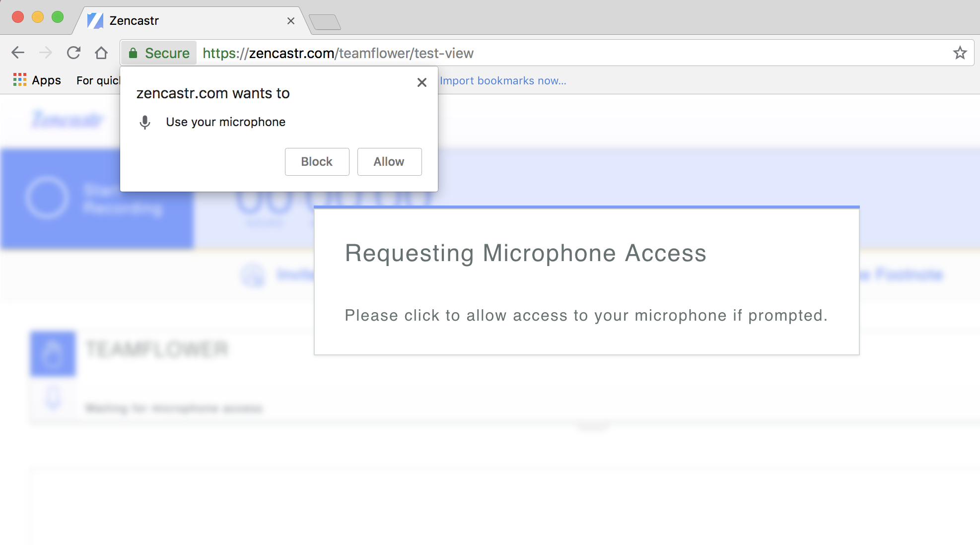The height and width of the screenshot is (545, 980).
Task: Reload the page with the refresh icon
Action: tap(73, 53)
